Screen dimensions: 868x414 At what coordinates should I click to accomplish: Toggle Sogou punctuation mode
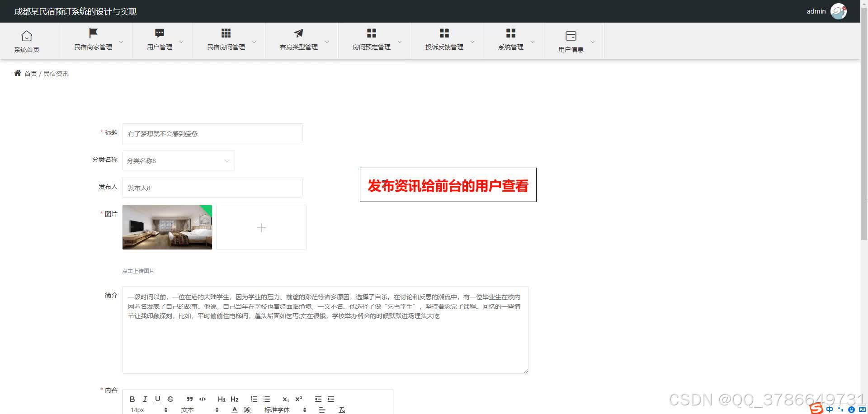click(x=841, y=409)
